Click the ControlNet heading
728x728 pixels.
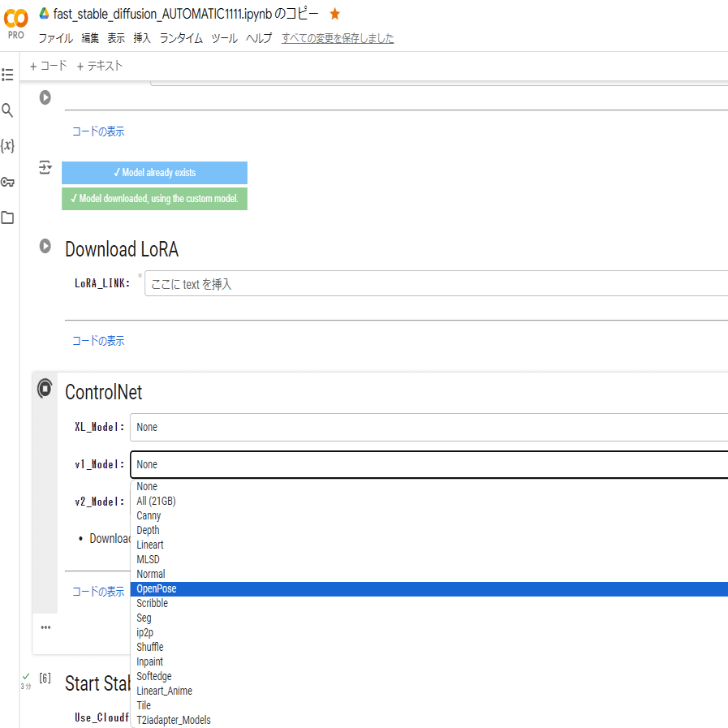104,392
